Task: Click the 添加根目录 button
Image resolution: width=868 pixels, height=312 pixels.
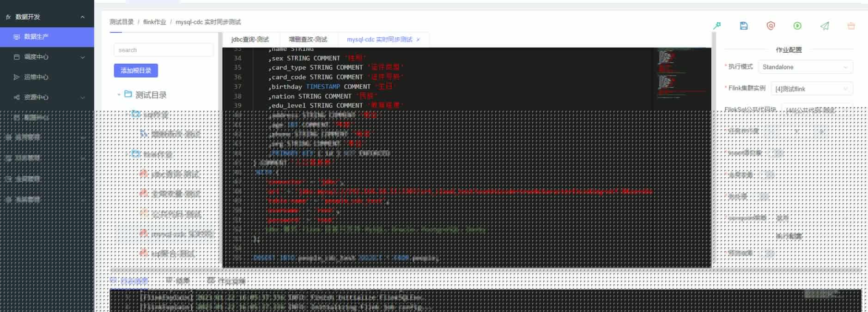Action: (136, 71)
